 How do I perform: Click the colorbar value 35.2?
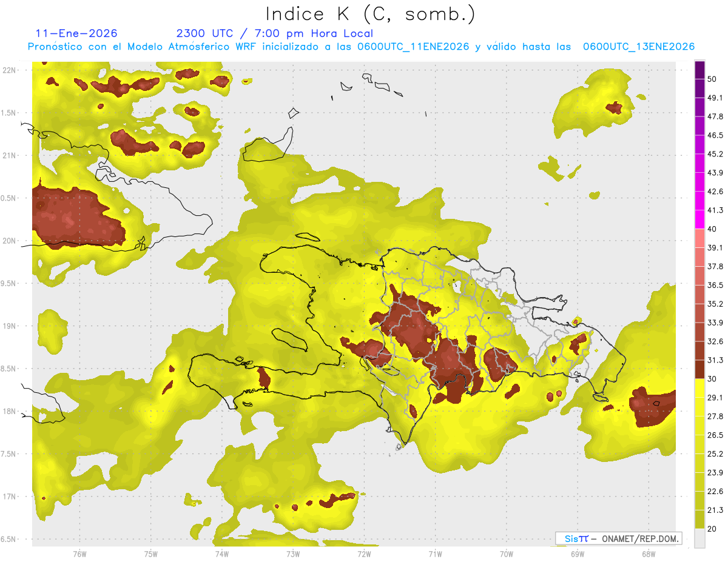coord(716,304)
